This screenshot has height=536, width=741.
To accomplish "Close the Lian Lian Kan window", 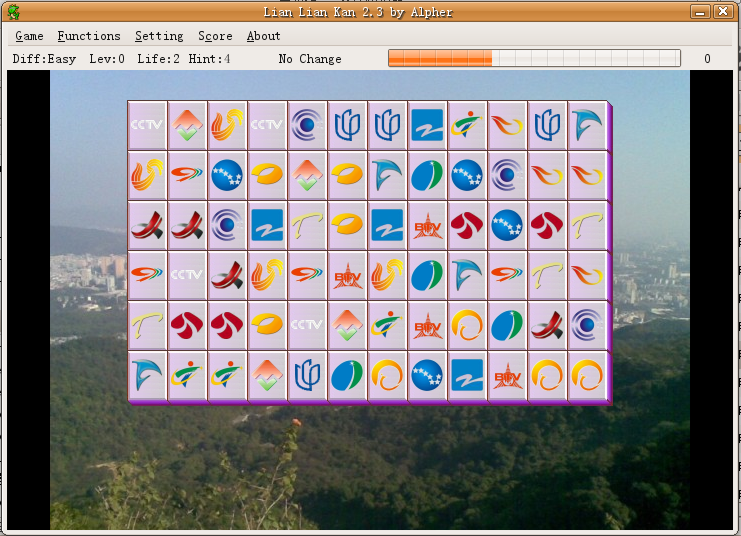I will (x=723, y=11).
